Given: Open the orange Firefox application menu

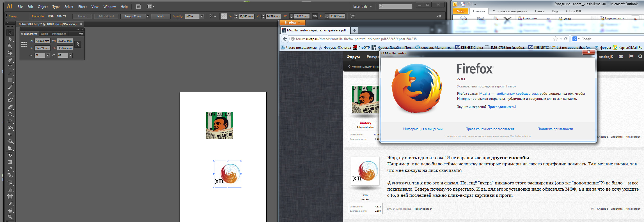Looking at the screenshot, I should [x=292, y=22].
